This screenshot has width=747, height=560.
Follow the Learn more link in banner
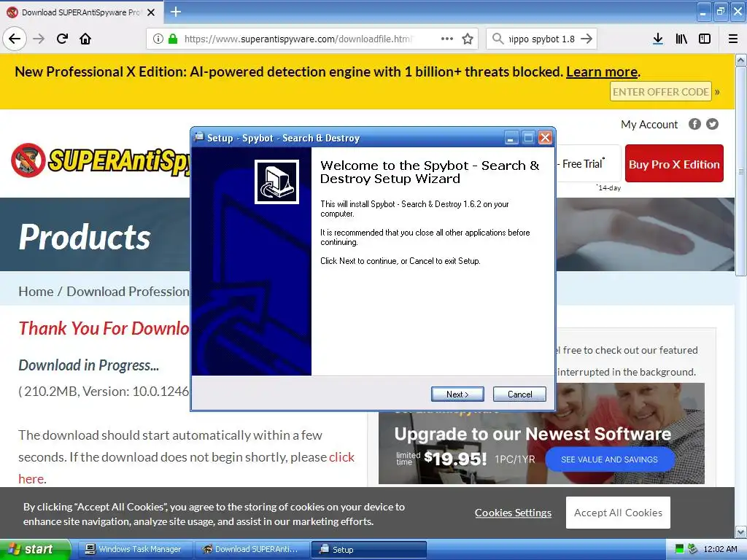pos(602,72)
